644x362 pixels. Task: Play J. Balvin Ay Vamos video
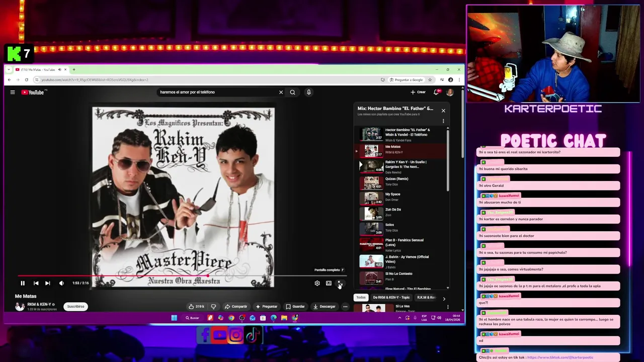401,261
